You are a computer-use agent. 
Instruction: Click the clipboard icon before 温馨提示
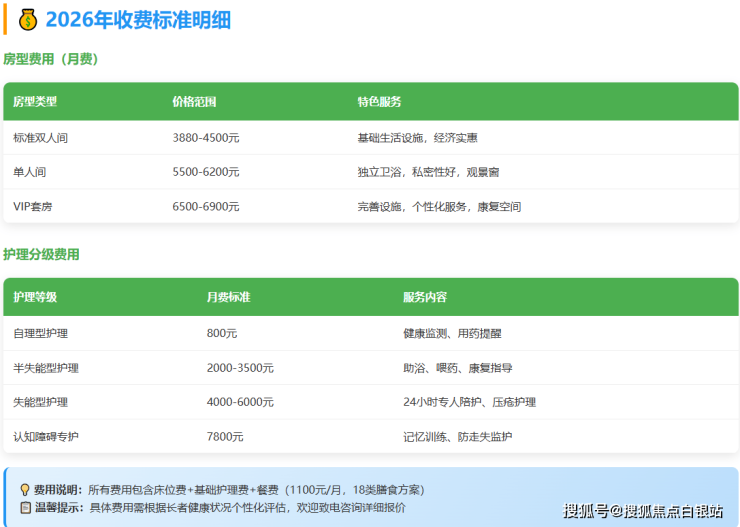tap(25, 508)
